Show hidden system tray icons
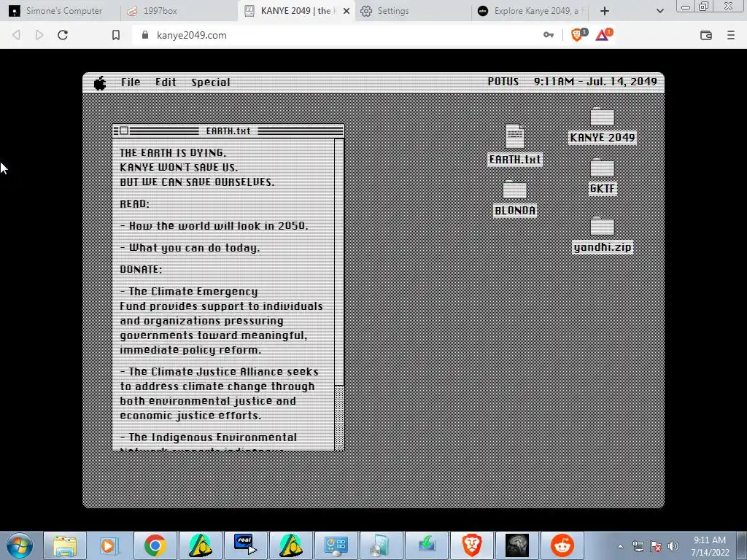Viewport: 747px width, 560px height. pos(620,547)
